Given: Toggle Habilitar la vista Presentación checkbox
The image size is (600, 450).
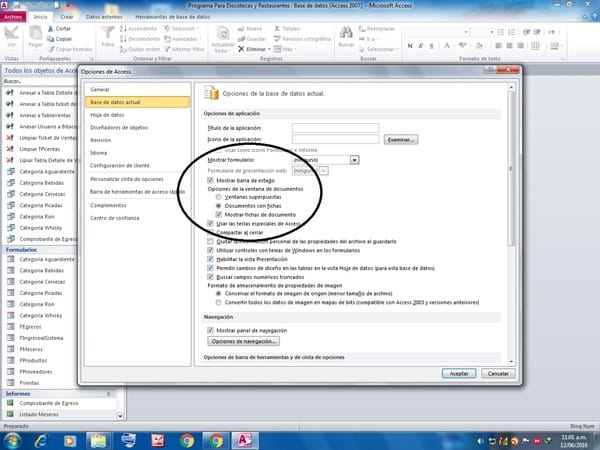Looking at the screenshot, I should tap(210, 259).
